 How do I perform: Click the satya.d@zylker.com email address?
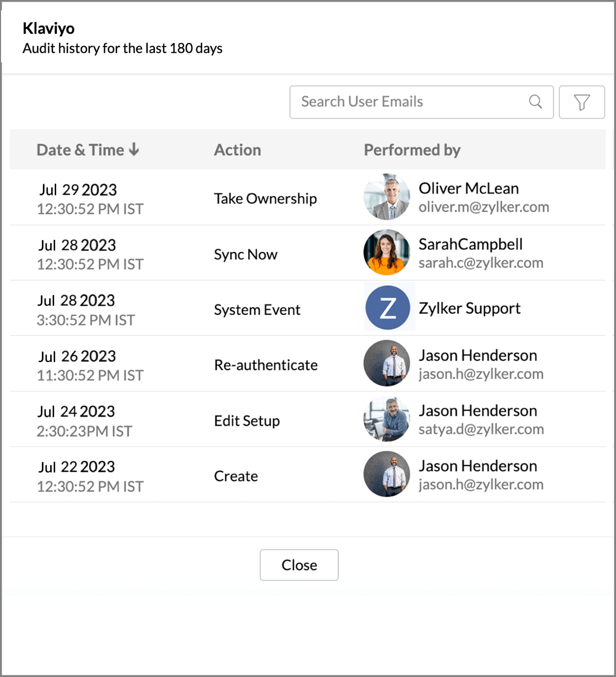point(481,430)
